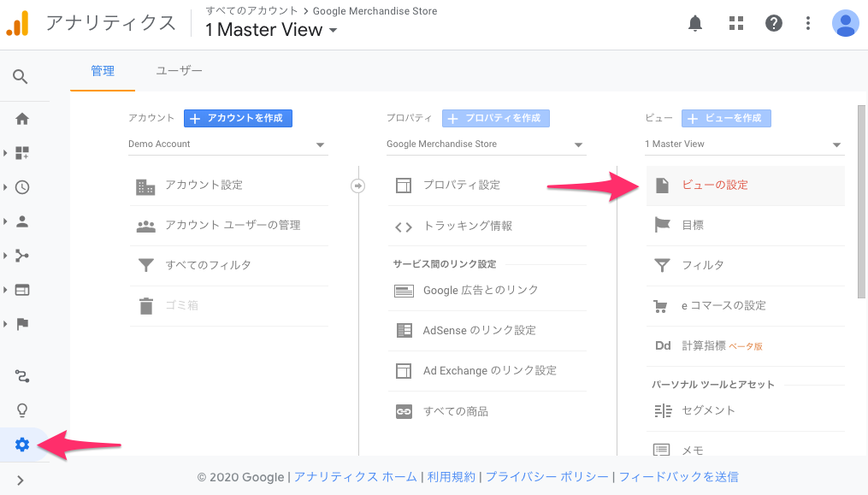Click the vertical scrollbar of admin panel
The height and width of the screenshot is (495, 868).
[x=861, y=202]
